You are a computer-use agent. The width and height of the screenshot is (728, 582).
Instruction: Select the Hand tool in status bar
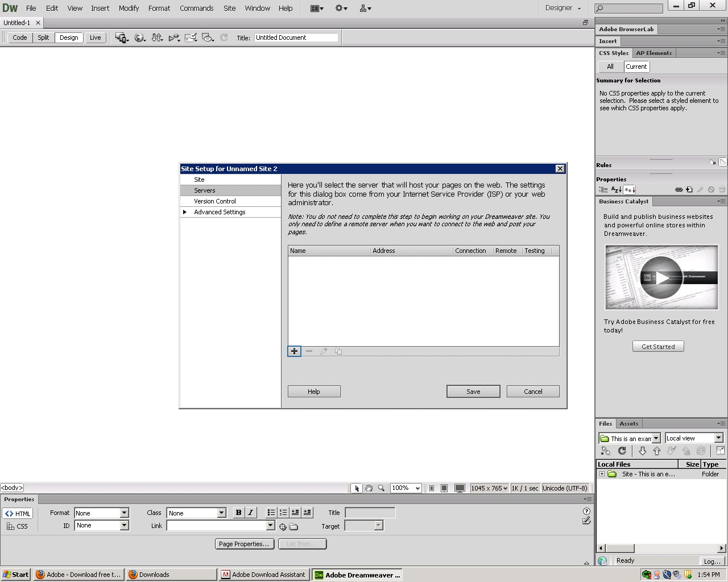click(369, 488)
